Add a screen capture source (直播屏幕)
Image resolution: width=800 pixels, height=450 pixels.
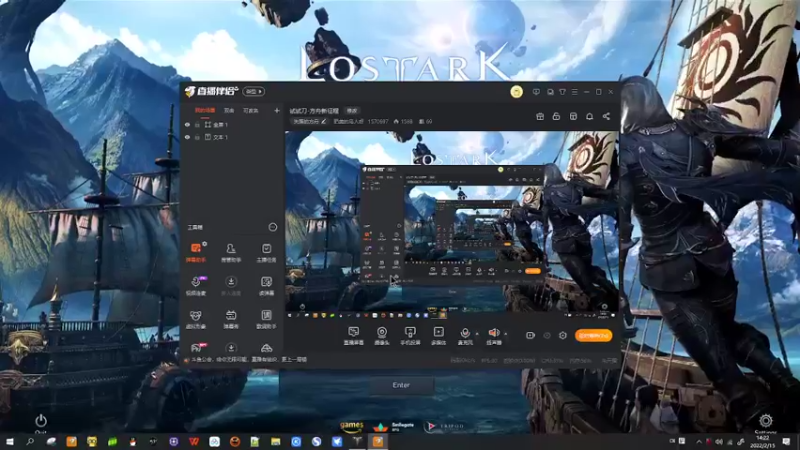pyautogui.click(x=353, y=336)
